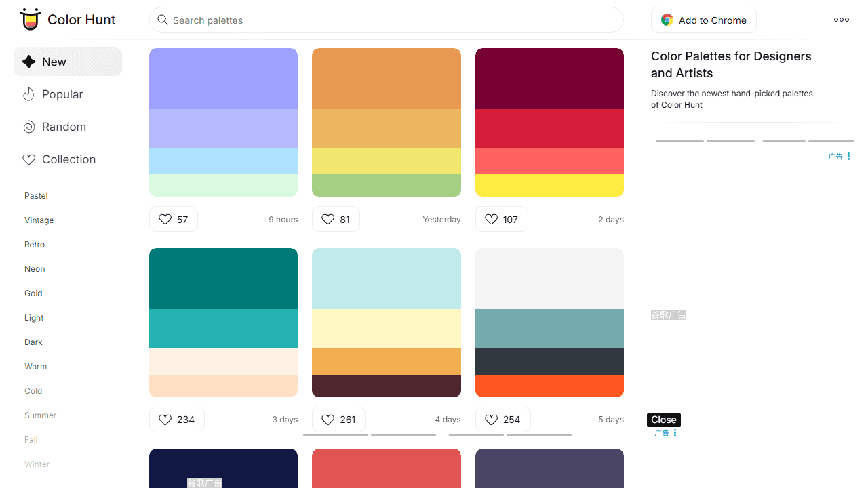Click the Add to Chrome button
868x488 pixels.
coord(703,20)
